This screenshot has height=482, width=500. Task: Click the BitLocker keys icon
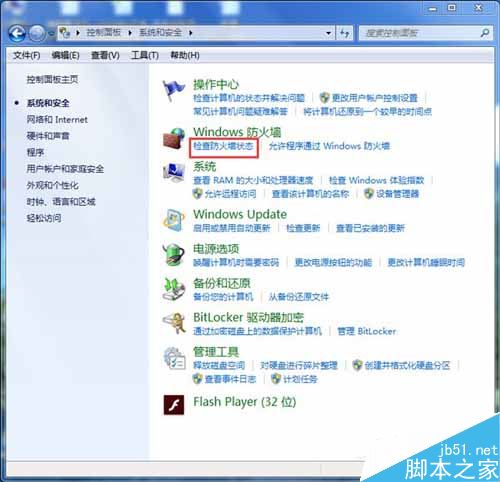[173, 323]
